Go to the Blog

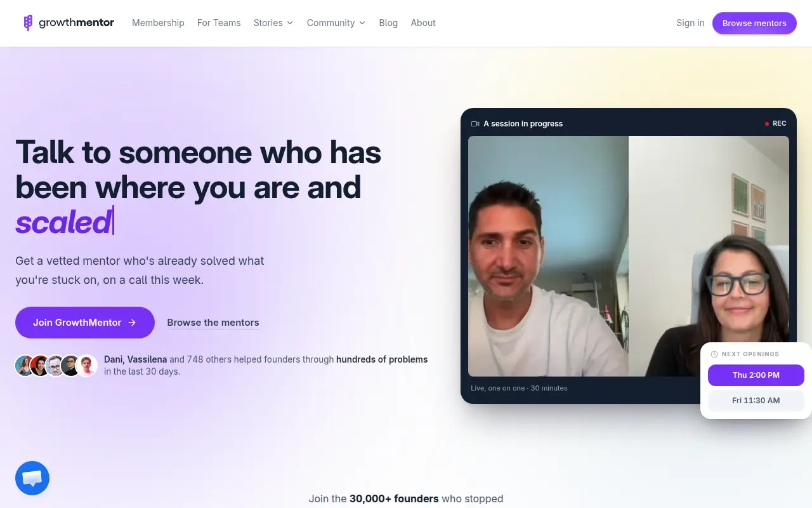coord(388,23)
